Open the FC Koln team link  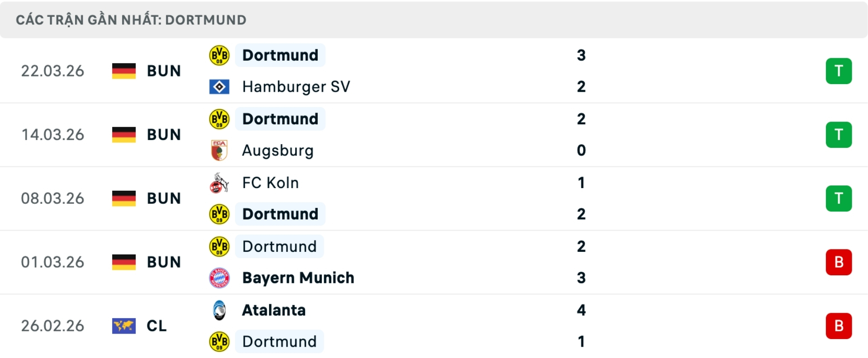(270, 183)
